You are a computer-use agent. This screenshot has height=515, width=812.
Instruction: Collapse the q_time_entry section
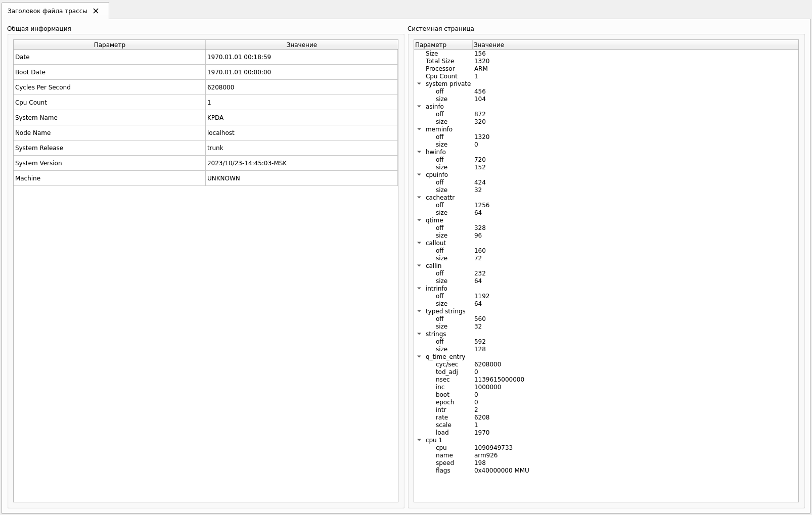419,357
